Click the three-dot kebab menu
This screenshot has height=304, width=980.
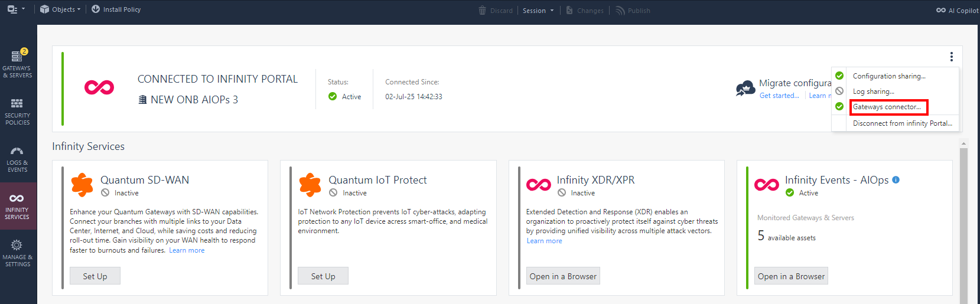pos(951,57)
